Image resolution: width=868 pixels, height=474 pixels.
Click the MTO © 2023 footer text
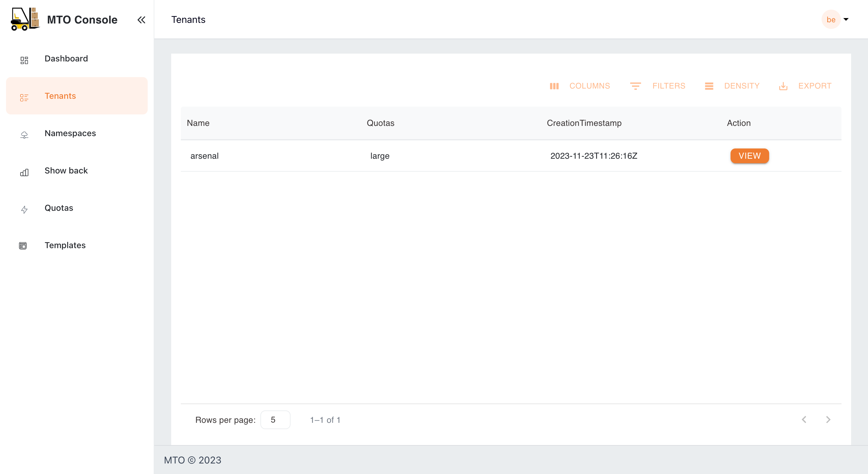pos(192,460)
